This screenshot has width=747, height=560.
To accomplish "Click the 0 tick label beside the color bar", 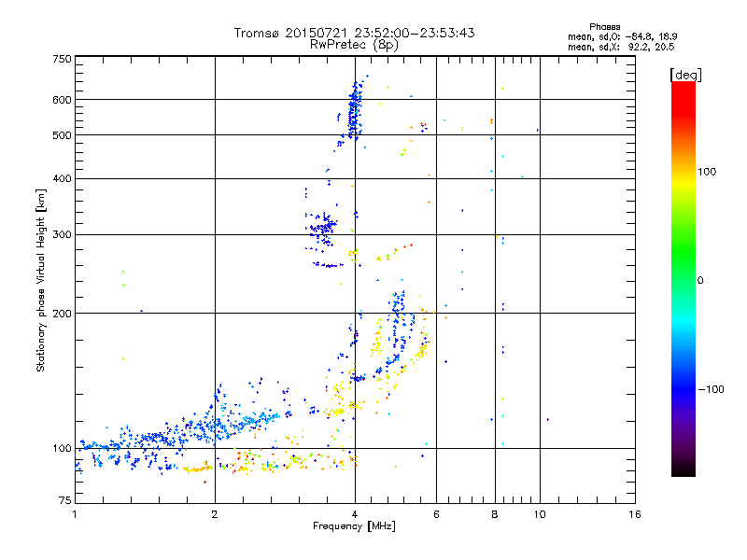I will [700, 281].
